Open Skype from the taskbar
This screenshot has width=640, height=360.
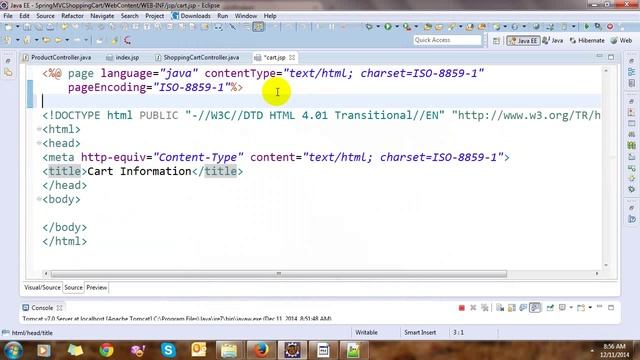coord(168,350)
